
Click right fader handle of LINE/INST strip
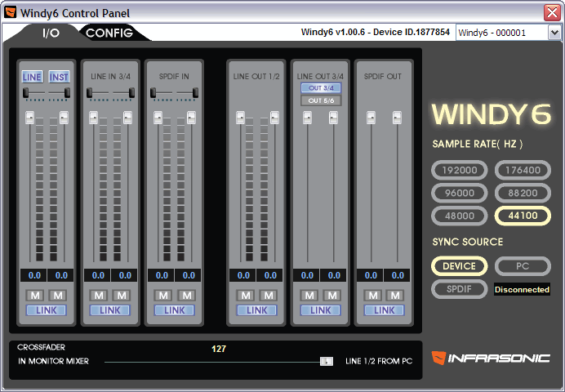click(65, 118)
